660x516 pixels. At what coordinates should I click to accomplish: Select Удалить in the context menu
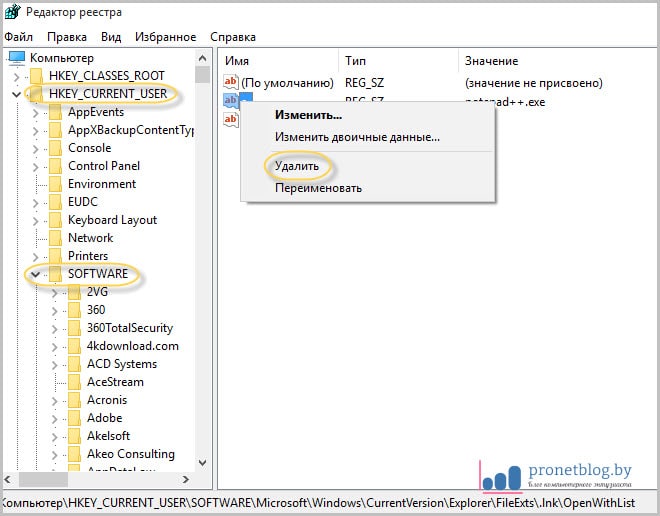pyautogui.click(x=297, y=166)
